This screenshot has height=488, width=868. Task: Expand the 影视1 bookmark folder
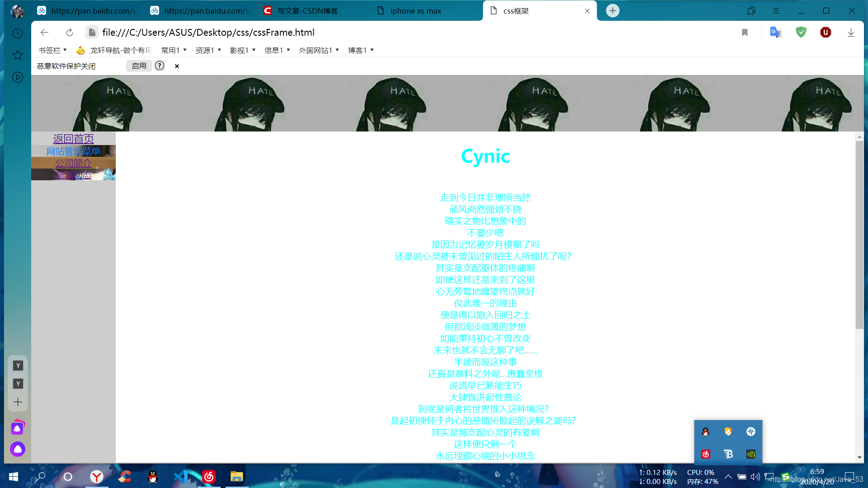click(243, 50)
